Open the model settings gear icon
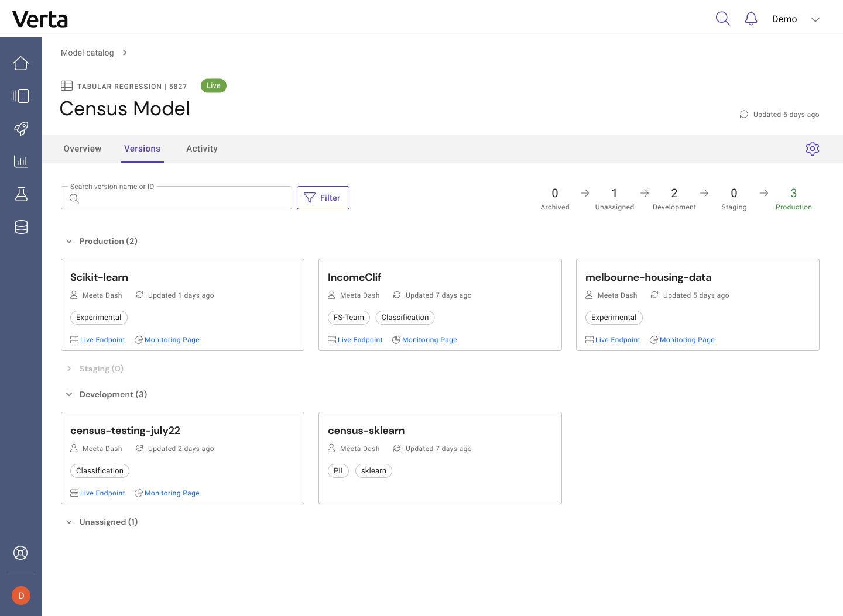 [813, 149]
